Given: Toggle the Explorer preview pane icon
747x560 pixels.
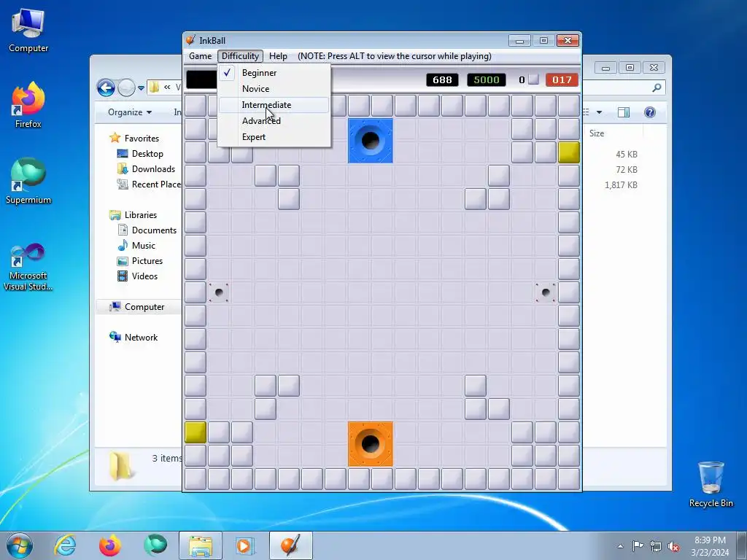Looking at the screenshot, I should coord(624,112).
